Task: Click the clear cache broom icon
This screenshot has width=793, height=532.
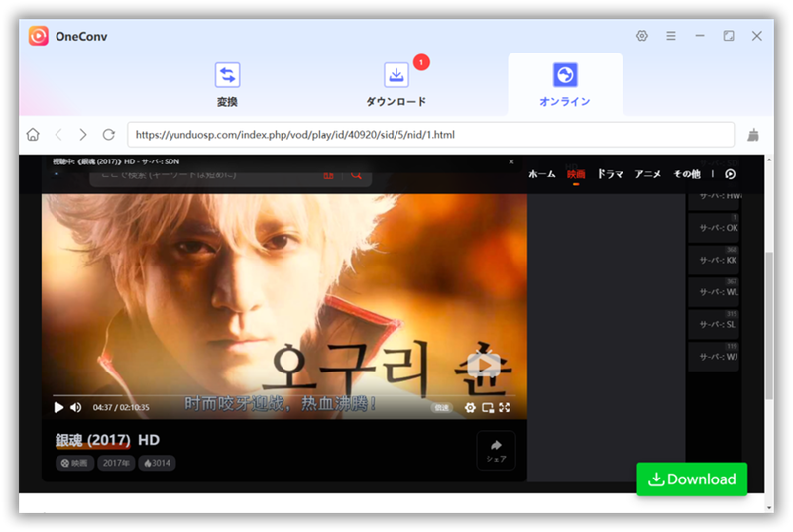Action: (753, 135)
